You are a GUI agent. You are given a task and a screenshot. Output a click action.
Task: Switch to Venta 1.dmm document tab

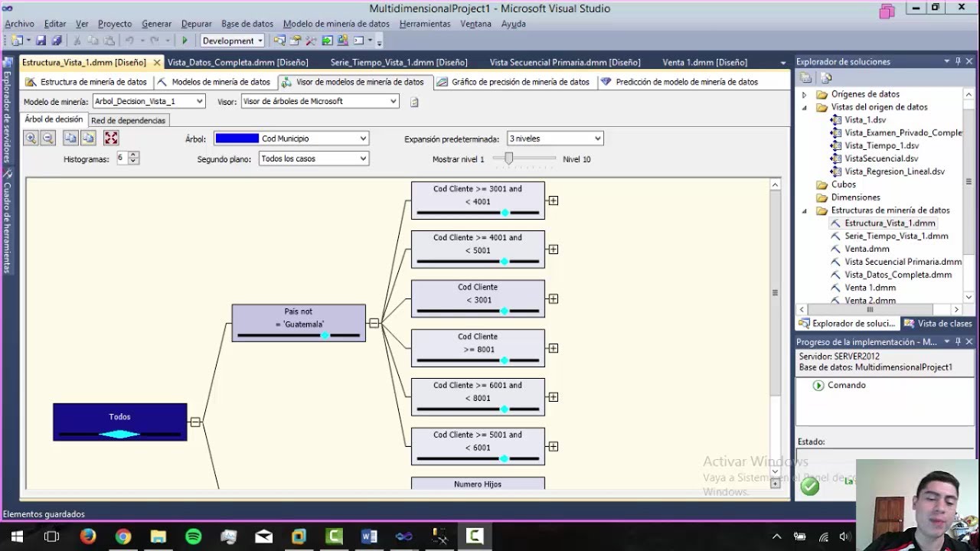click(704, 63)
